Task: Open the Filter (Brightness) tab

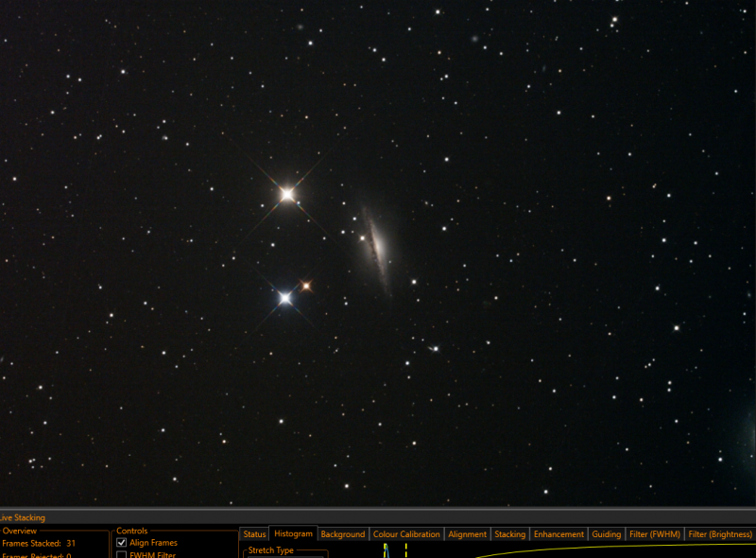Action: click(720, 534)
